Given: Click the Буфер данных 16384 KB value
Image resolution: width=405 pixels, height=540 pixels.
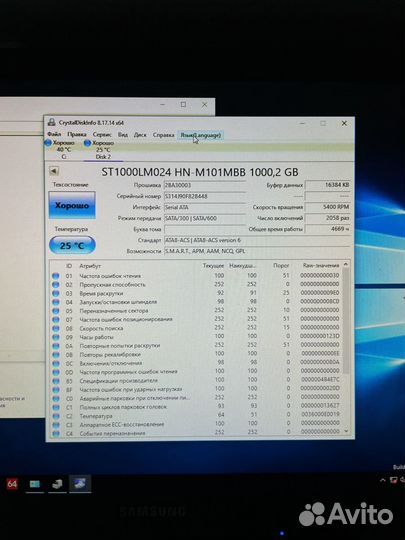Looking at the screenshot, I should (328, 185).
